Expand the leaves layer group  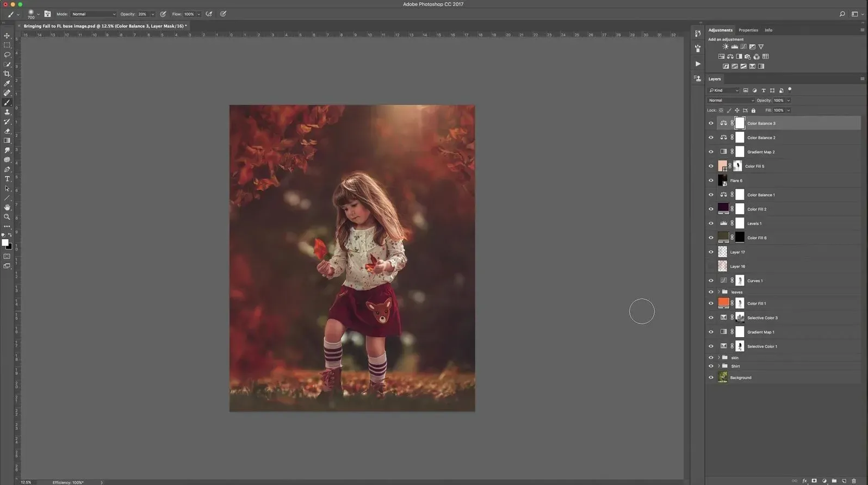(x=718, y=292)
